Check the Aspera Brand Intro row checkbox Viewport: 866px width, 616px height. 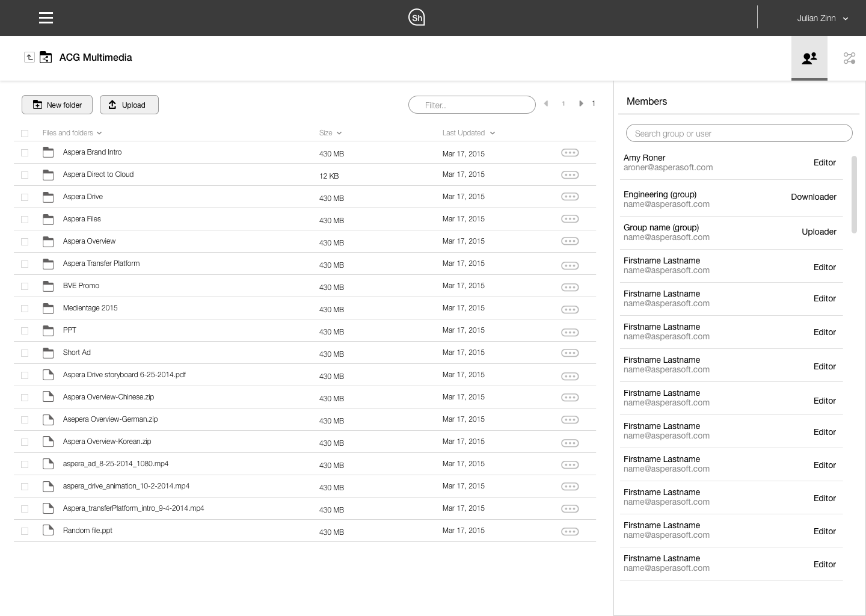tap(25, 153)
